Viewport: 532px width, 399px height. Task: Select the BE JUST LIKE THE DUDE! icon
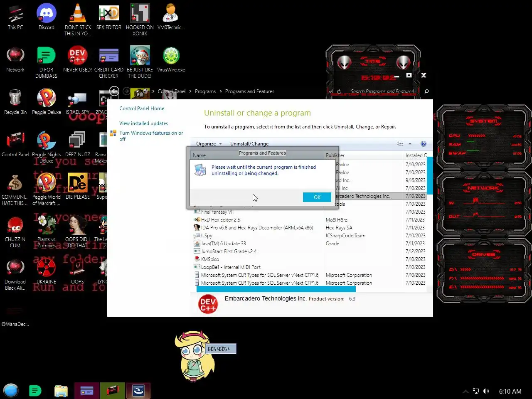tap(140, 62)
